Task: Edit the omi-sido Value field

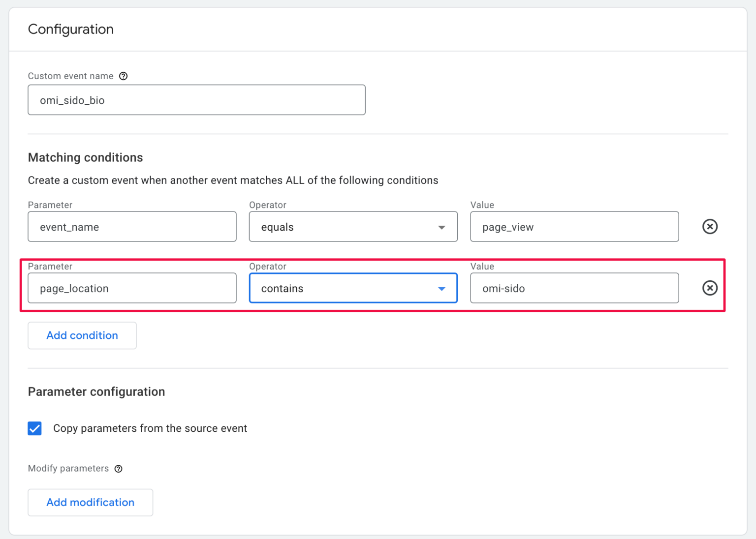Action: click(574, 288)
